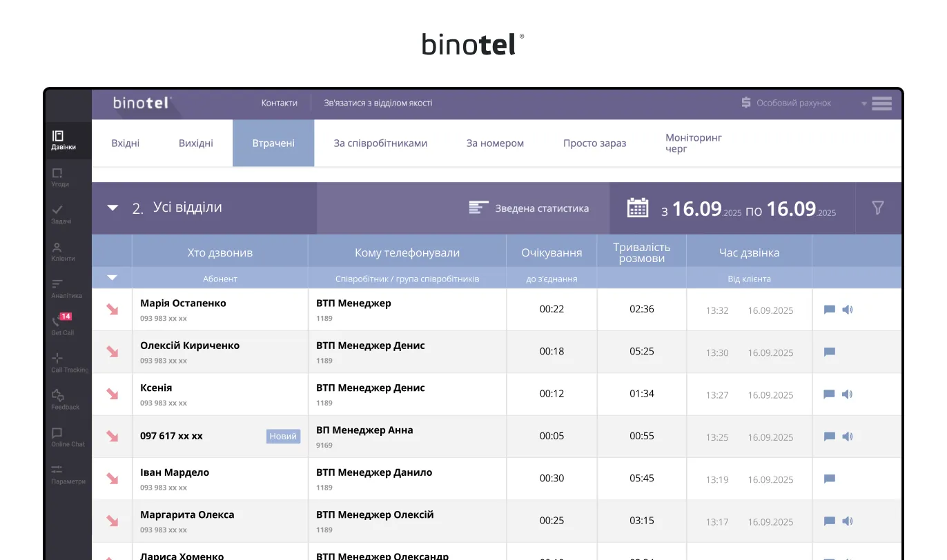Click call duration 05:45
The image size is (947, 560).
642,478
